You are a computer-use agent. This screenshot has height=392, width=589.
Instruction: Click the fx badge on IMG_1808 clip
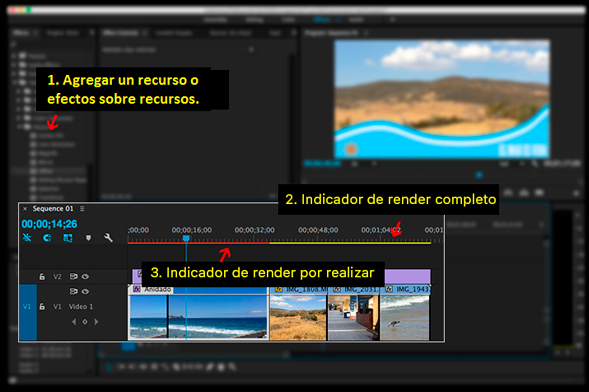(x=279, y=289)
